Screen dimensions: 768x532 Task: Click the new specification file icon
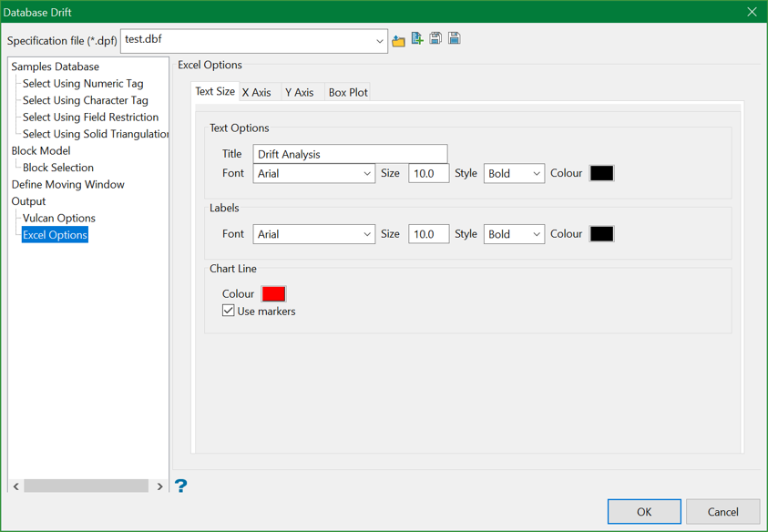(x=417, y=39)
